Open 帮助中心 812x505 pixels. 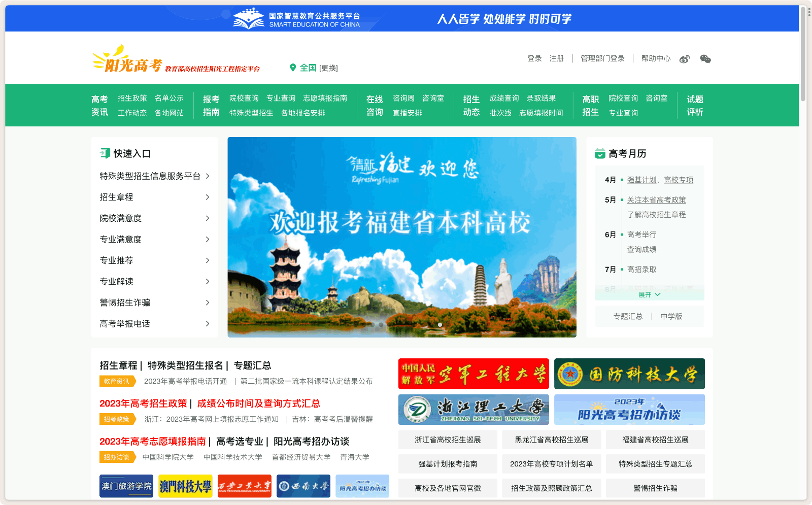(656, 58)
